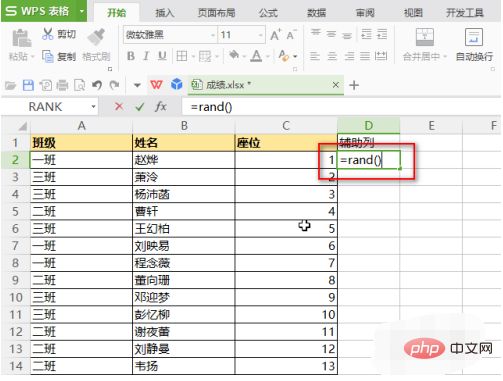Click the font color A icon
503x381 pixels.
(256, 56)
